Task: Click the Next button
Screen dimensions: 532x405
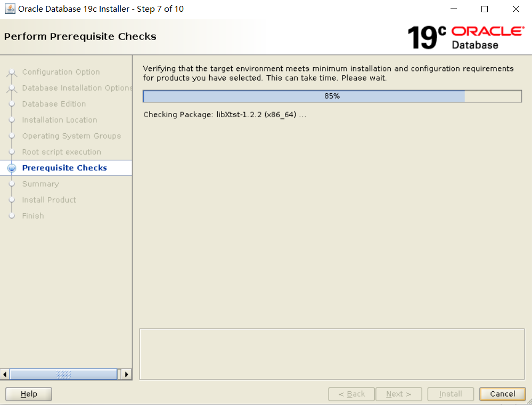Action: [x=399, y=394]
